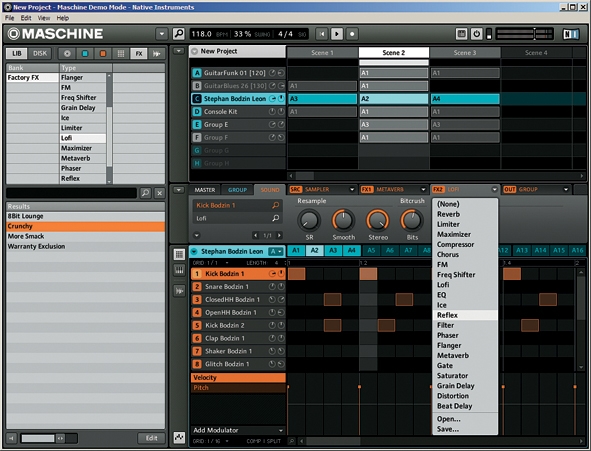The image size is (591, 451).
Task: Select the cyan Groups filter icon
Action: [85, 54]
